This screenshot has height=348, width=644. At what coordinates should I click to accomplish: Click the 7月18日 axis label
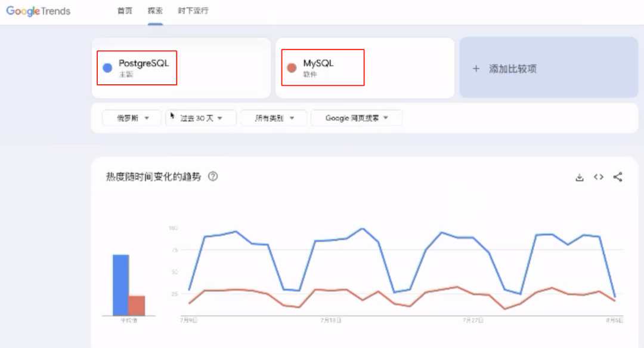(330, 320)
